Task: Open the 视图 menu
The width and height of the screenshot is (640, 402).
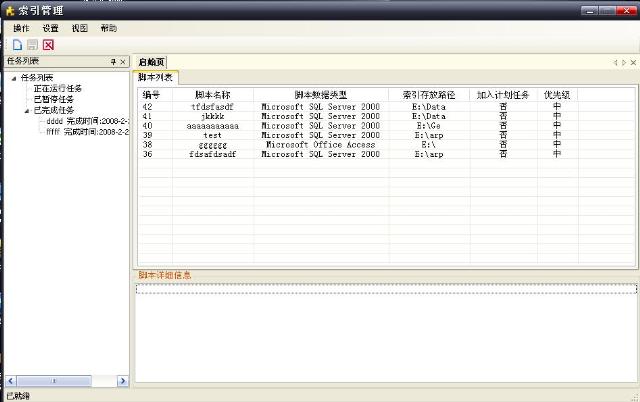Action: tap(80, 29)
